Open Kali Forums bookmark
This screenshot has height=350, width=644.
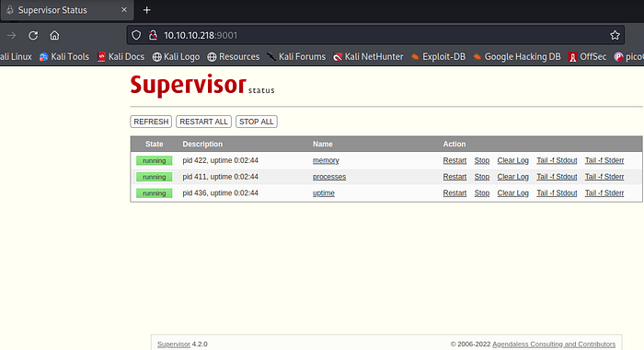click(296, 57)
